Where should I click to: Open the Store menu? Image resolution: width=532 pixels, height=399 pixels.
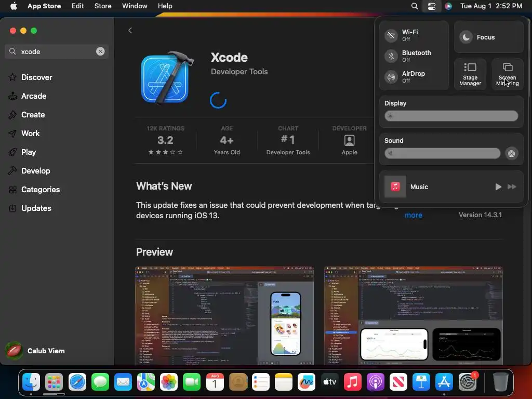(103, 6)
